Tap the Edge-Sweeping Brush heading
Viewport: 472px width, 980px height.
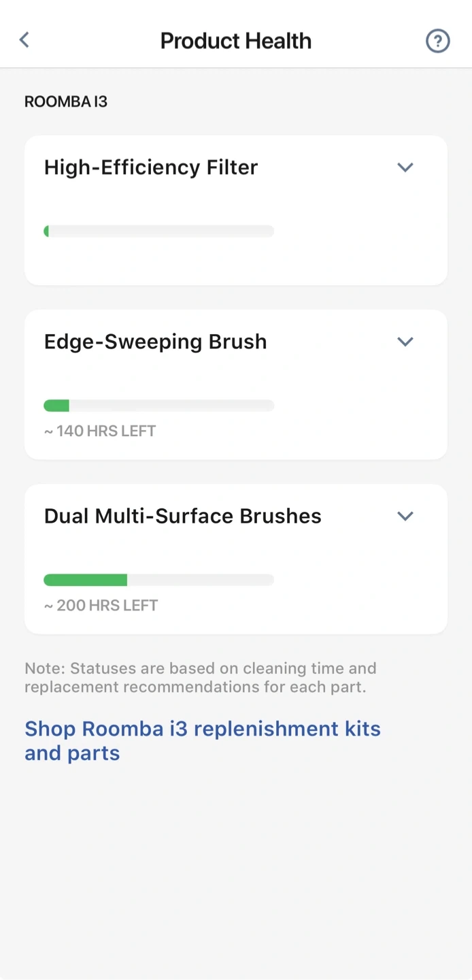155,342
